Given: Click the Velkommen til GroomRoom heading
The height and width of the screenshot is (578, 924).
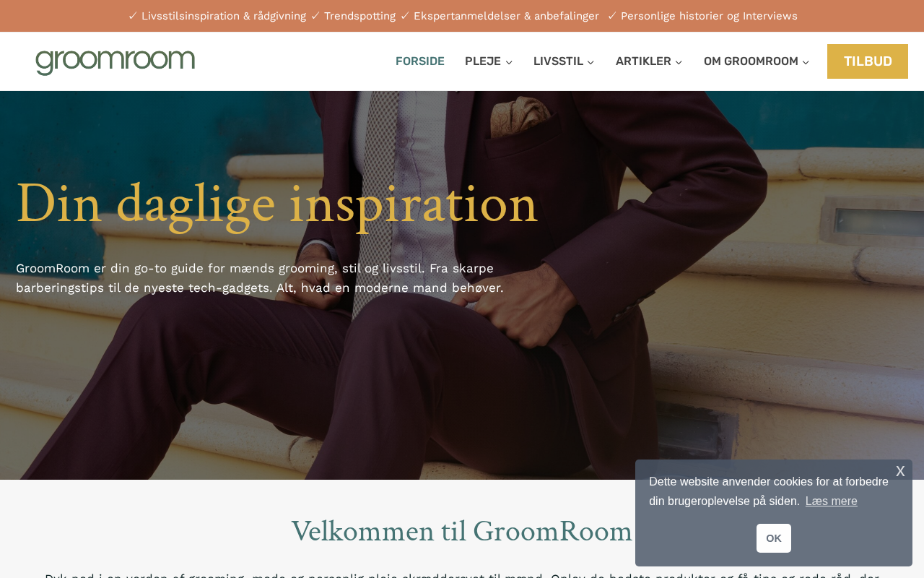Looking at the screenshot, I should coord(462,532).
